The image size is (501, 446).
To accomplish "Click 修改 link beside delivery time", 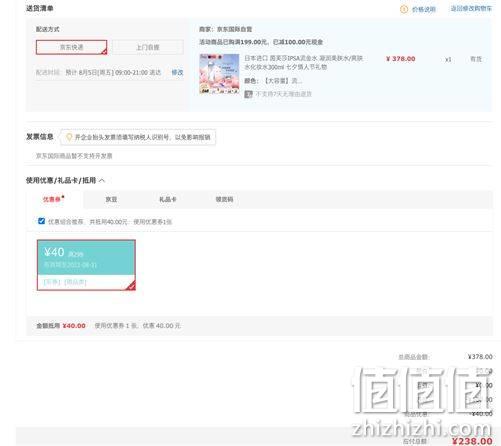I will (x=177, y=72).
